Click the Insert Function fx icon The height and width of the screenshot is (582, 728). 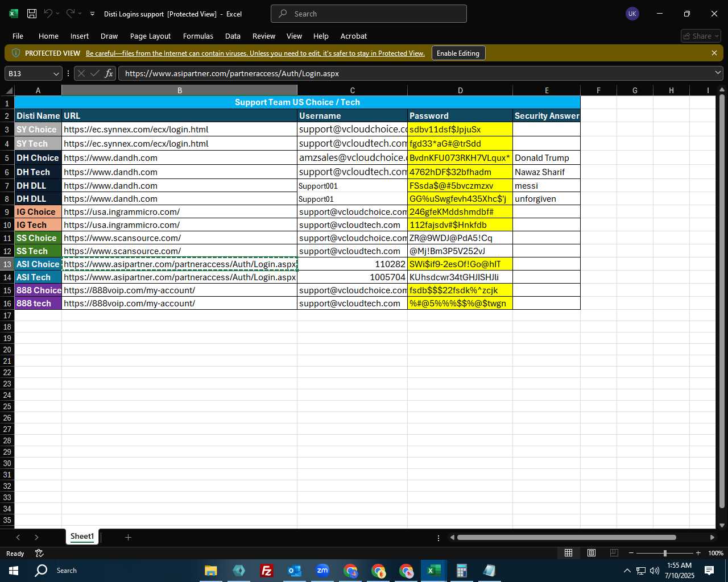109,73
